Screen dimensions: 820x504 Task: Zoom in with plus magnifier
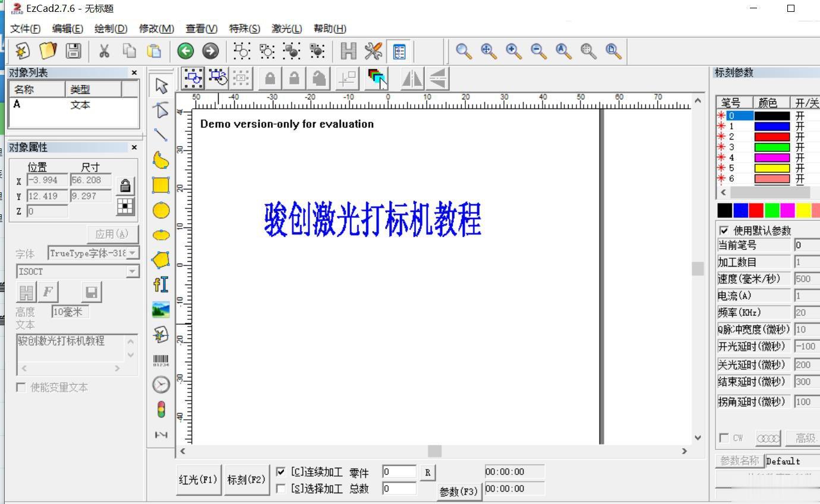point(513,51)
